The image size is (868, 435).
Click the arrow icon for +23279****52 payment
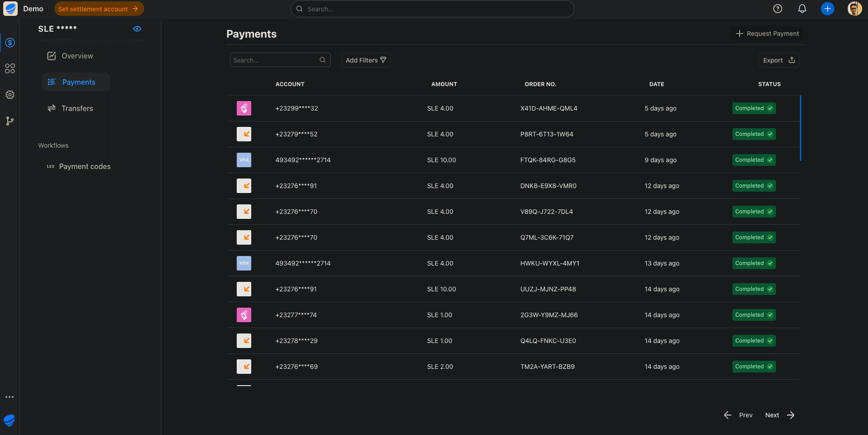click(x=244, y=134)
